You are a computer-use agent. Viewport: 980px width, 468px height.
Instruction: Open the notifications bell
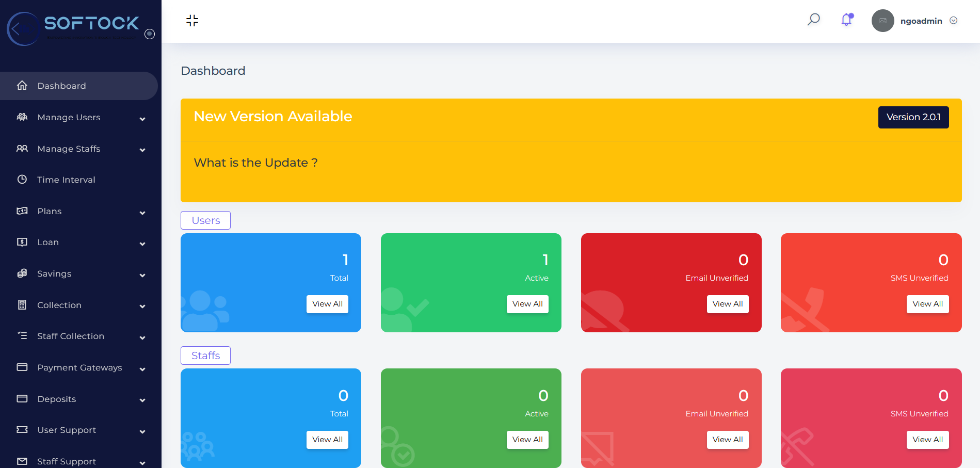(x=846, y=20)
